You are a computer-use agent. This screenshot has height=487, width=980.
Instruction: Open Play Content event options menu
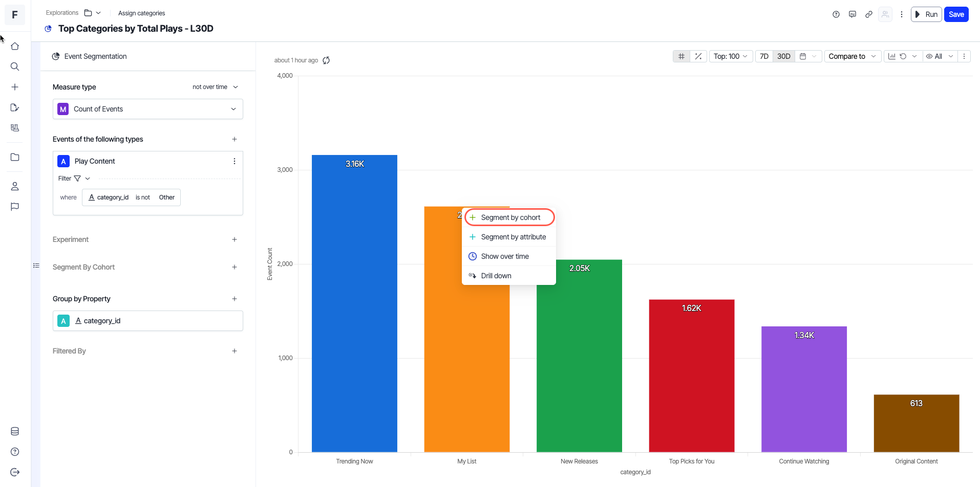(x=235, y=161)
